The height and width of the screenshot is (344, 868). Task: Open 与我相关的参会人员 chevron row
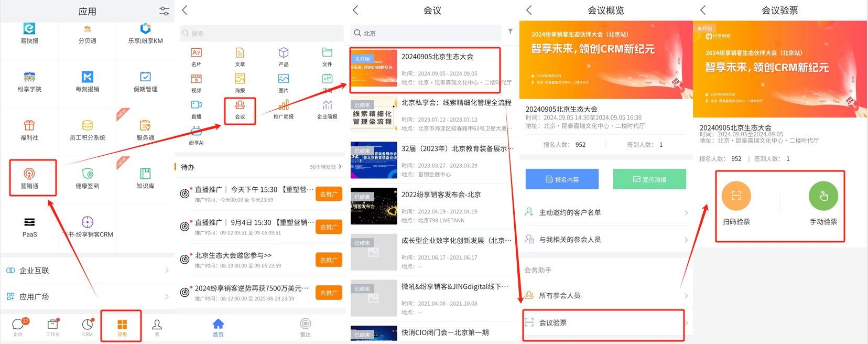tap(606, 240)
